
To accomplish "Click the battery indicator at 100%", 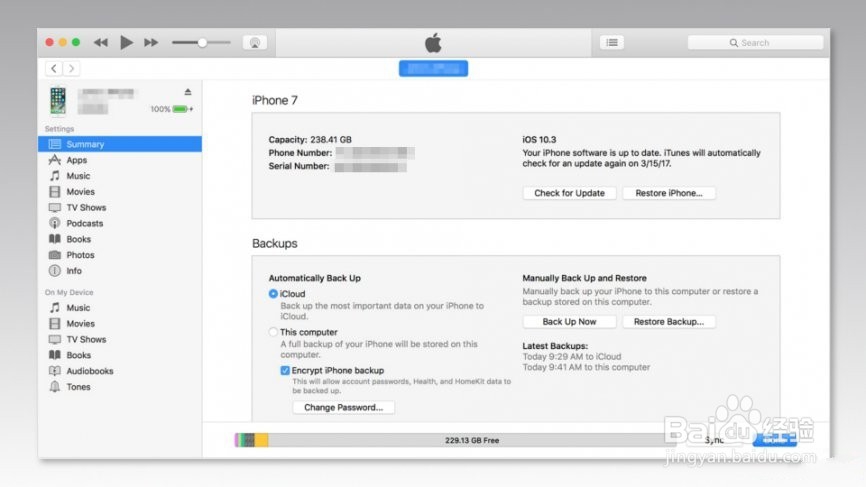I will (182, 109).
